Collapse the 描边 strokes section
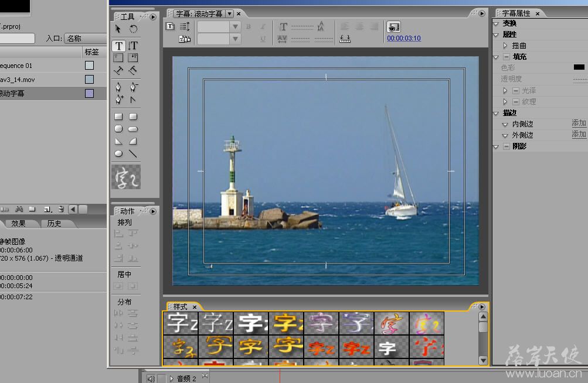The width and height of the screenshot is (588, 383). tap(496, 113)
